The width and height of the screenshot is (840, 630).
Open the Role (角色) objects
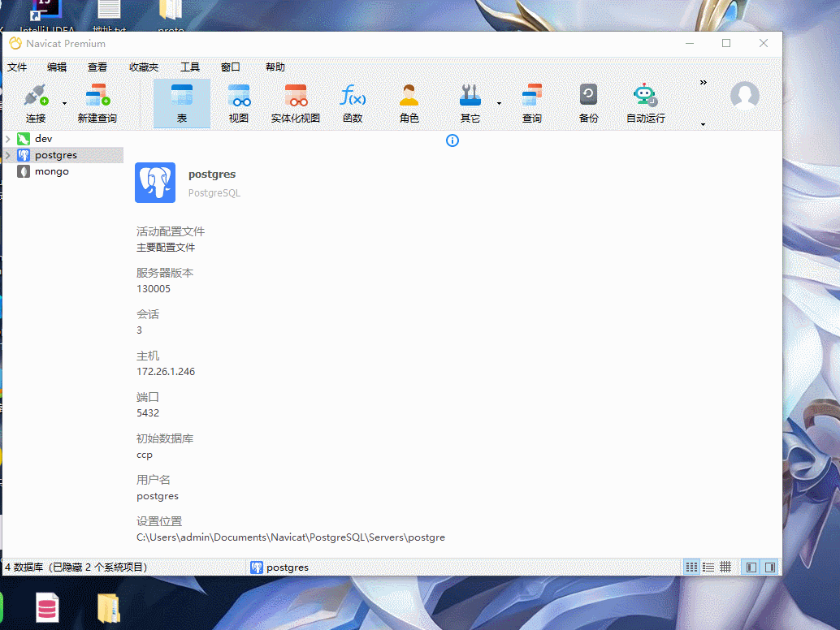click(409, 103)
